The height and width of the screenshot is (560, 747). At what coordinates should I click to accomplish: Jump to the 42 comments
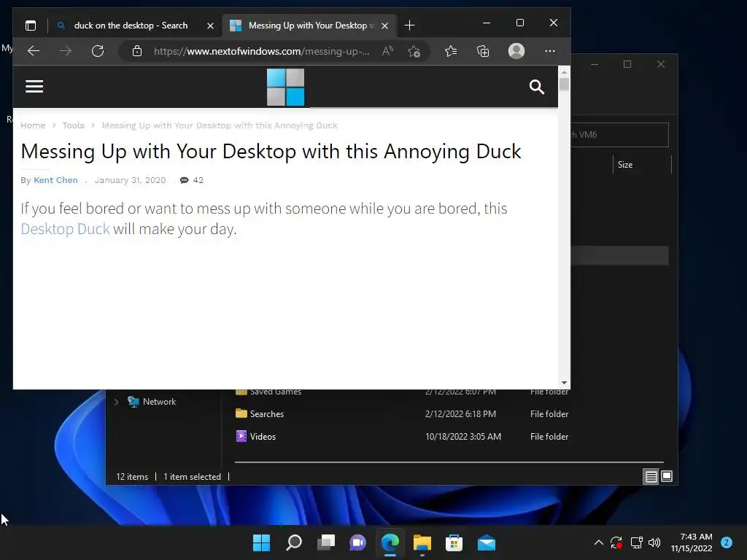(192, 180)
